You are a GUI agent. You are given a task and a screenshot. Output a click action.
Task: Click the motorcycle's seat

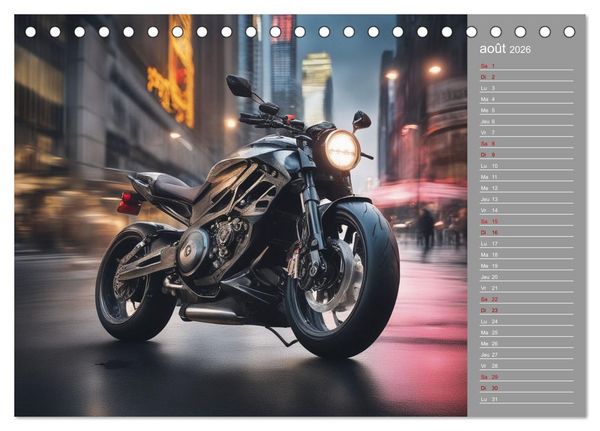click(174, 186)
